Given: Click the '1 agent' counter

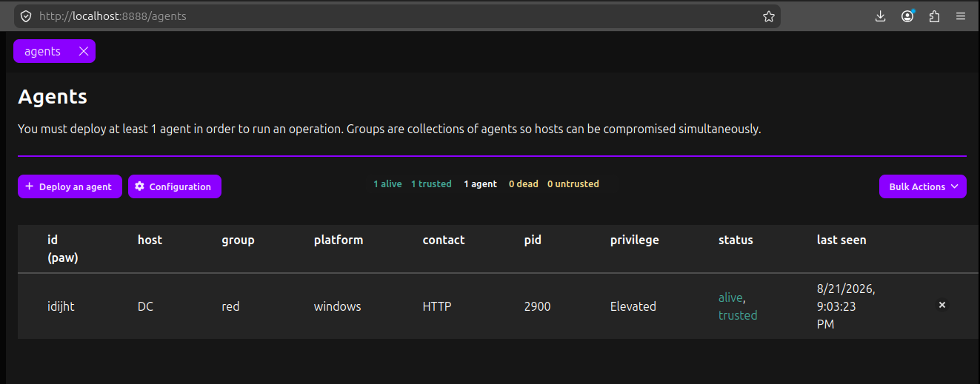Looking at the screenshot, I should (x=480, y=184).
